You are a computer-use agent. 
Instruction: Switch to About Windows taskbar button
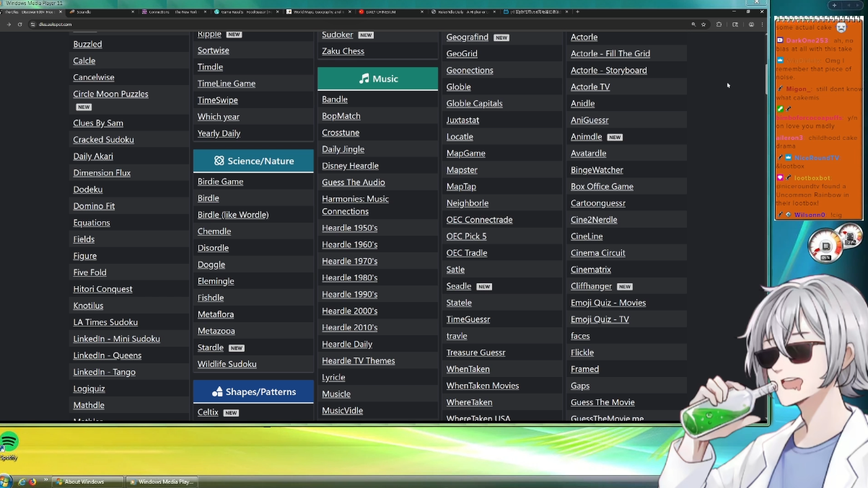(x=88, y=482)
